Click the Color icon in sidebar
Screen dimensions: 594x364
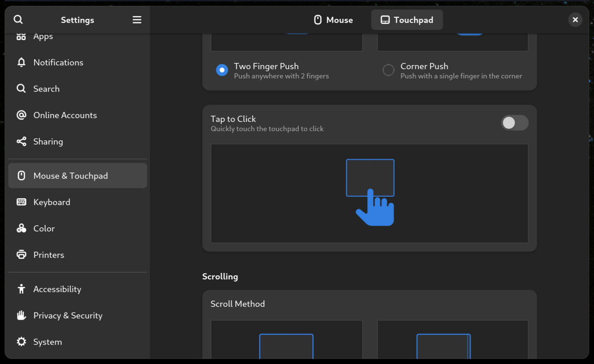[x=21, y=228]
